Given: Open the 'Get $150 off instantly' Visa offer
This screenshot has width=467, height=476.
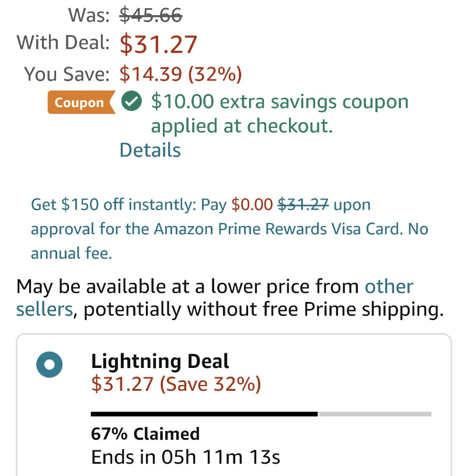Looking at the screenshot, I should tap(229, 228).
